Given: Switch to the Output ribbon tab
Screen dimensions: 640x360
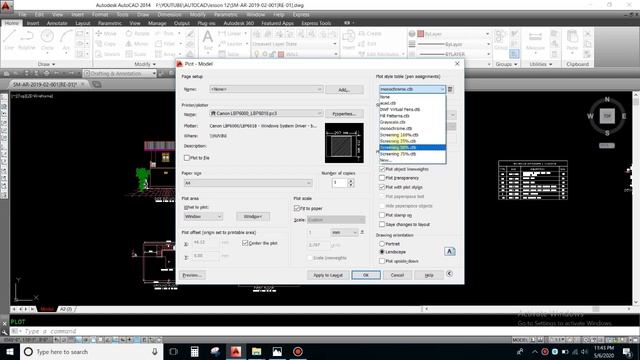Looking at the screenshot, I should (182, 23).
